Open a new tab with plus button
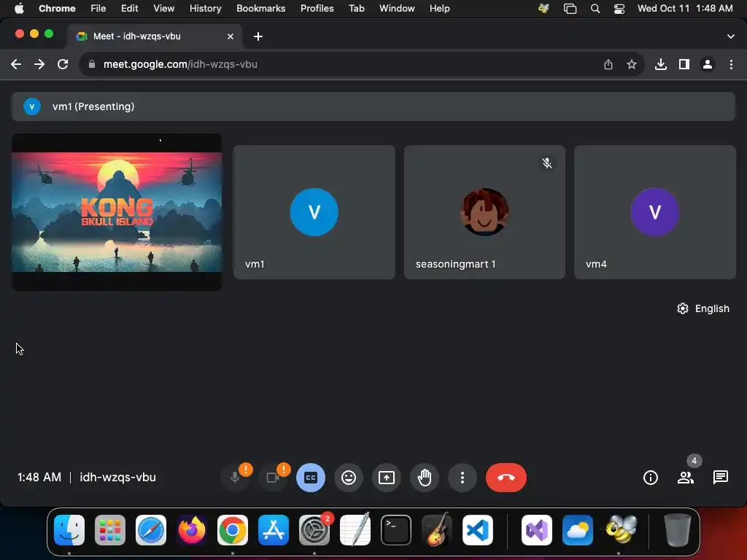 258,36
